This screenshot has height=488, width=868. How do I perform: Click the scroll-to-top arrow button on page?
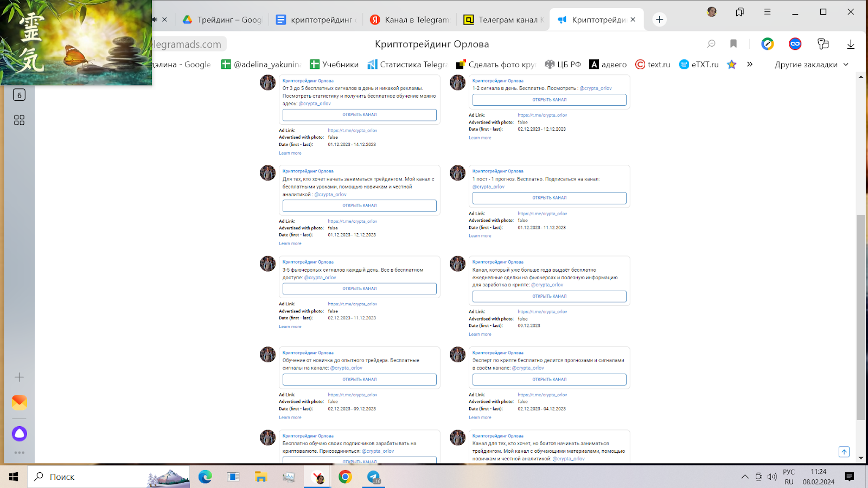[x=844, y=452]
